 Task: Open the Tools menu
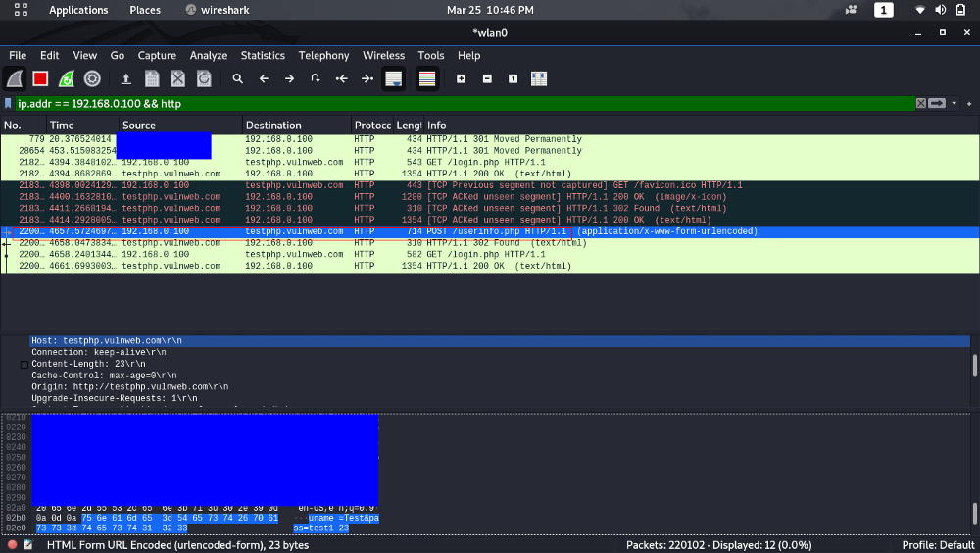click(x=430, y=55)
